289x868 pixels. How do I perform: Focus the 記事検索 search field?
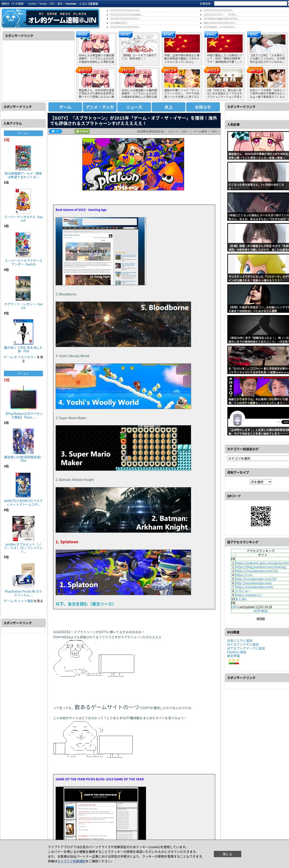point(251,4)
